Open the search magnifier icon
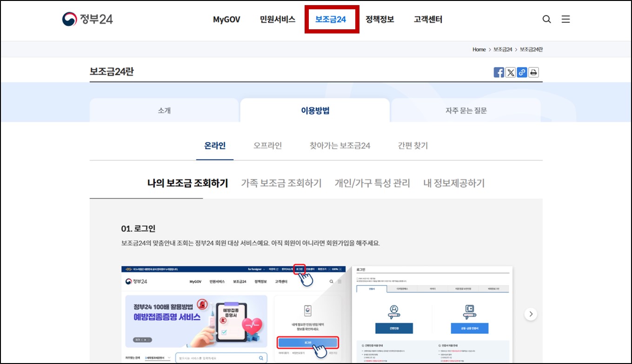 pyautogui.click(x=547, y=19)
